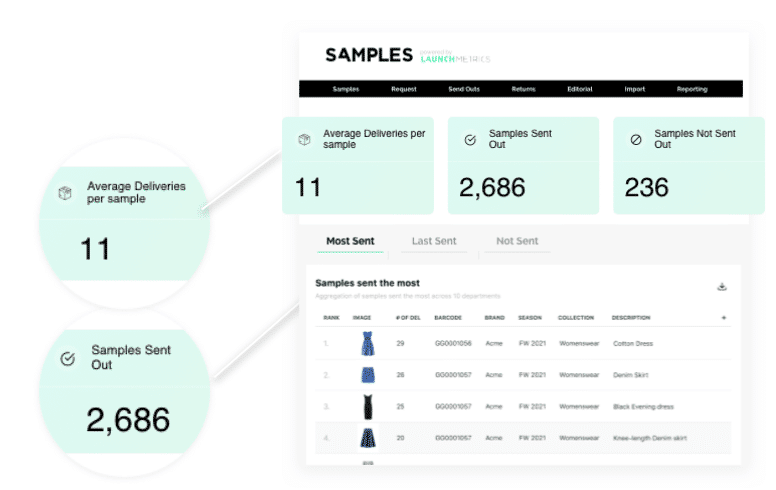Select the Most Sent tab
This screenshot has height=490, width=776.
[349, 241]
